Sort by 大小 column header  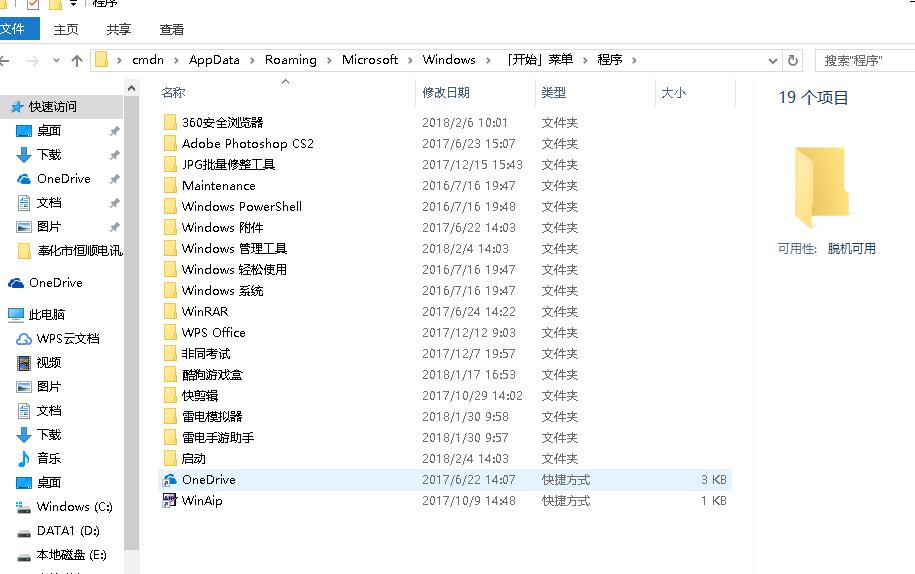point(673,92)
